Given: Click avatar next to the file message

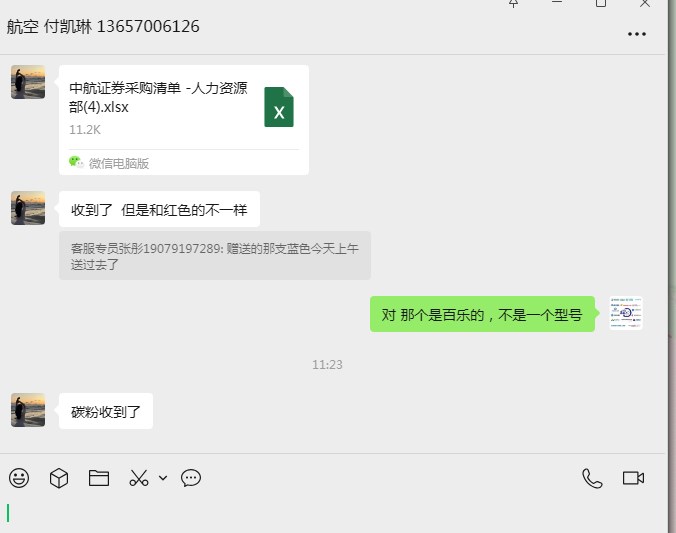Looking at the screenshot, I should pyautogui.click(x=28, y=82).
